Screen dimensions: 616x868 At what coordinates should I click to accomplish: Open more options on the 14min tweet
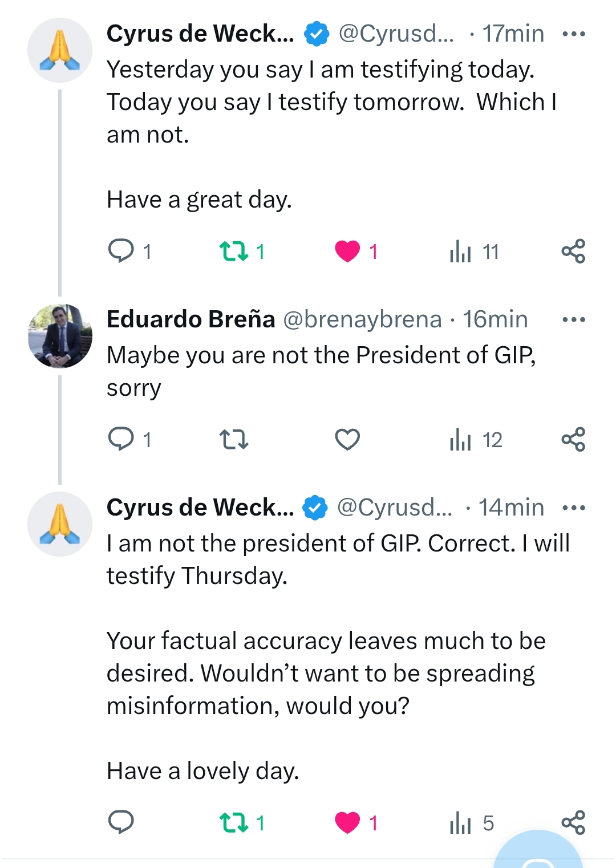click(574, 508)
